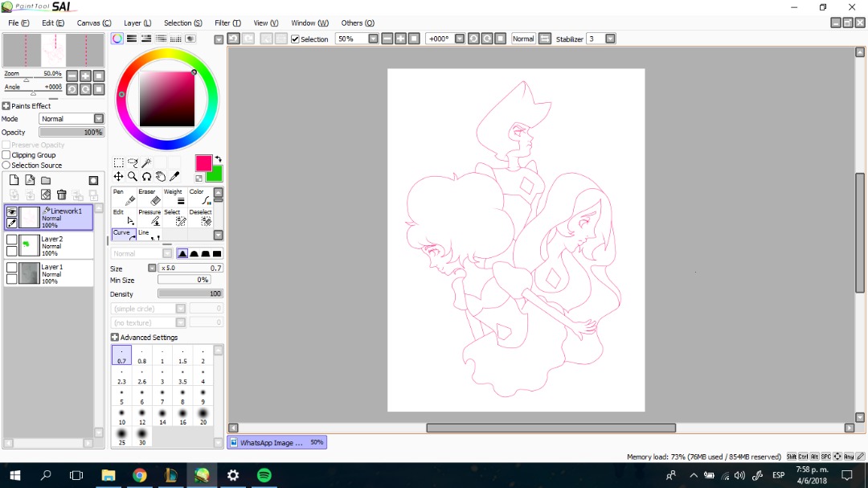Open the Stabilizer value dropdown
Viewport: 868px width, 488px height.
pyautogui.click(x=610, y=39)
